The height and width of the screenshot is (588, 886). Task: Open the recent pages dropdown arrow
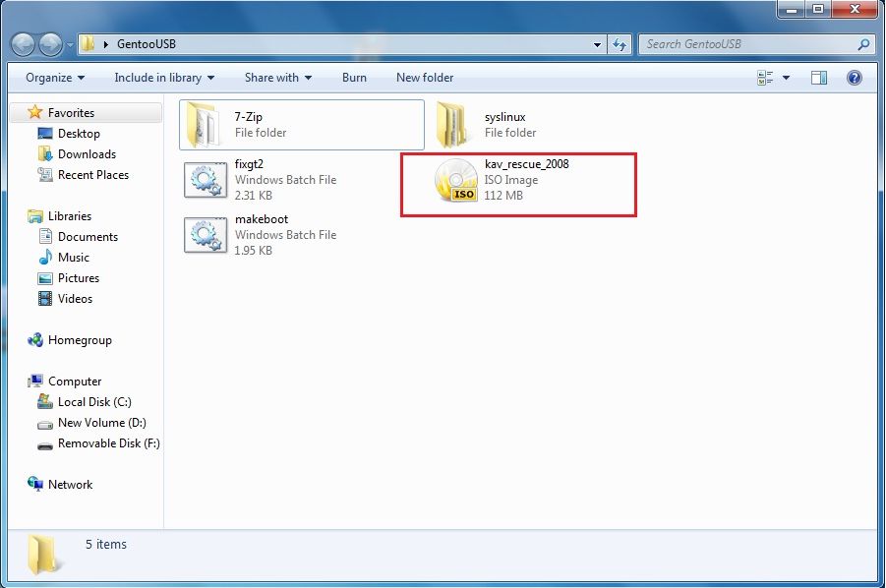point(70,44)
